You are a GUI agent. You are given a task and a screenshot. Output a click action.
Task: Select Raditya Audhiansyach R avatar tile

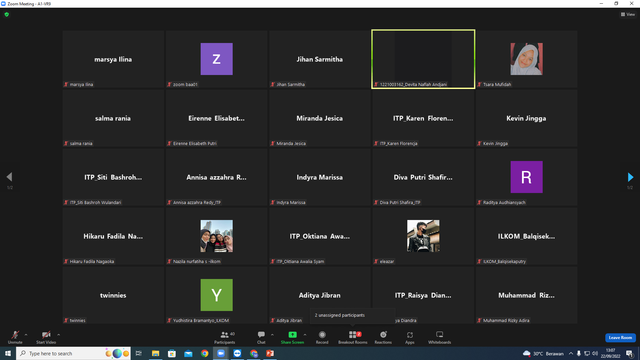(x=527, y=177)
